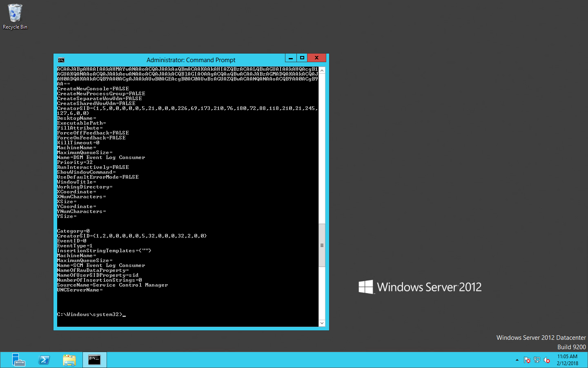
Task: Click the line 'KillTimeout=0'
Action: (78, 143)
